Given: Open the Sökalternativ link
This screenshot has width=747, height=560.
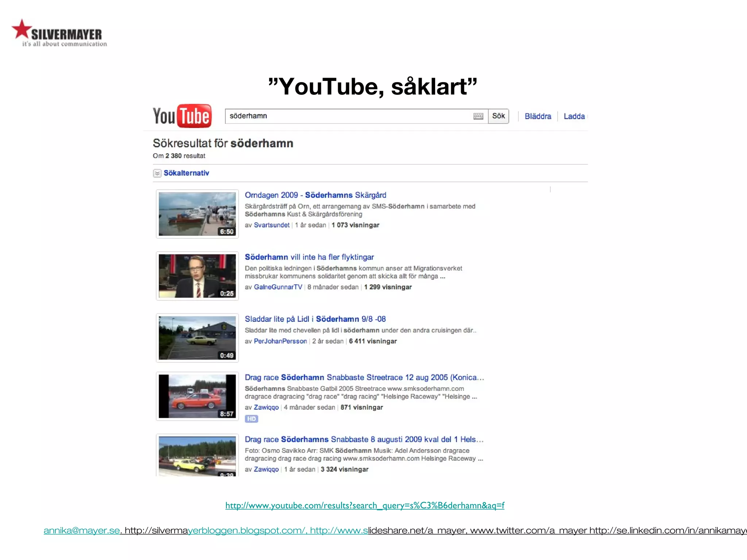Looking at the screenshot, I should (x=186, y=173).
